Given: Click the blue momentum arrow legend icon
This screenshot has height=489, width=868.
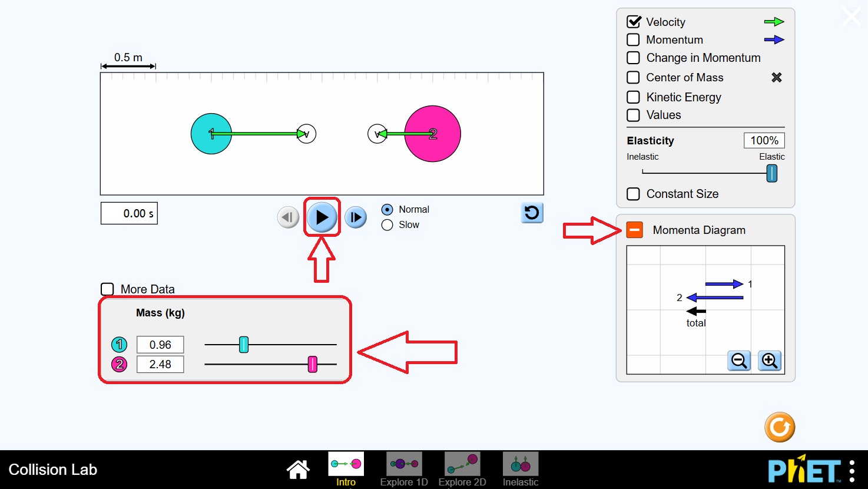Looking at the screenshot, I should coord(774,39).
